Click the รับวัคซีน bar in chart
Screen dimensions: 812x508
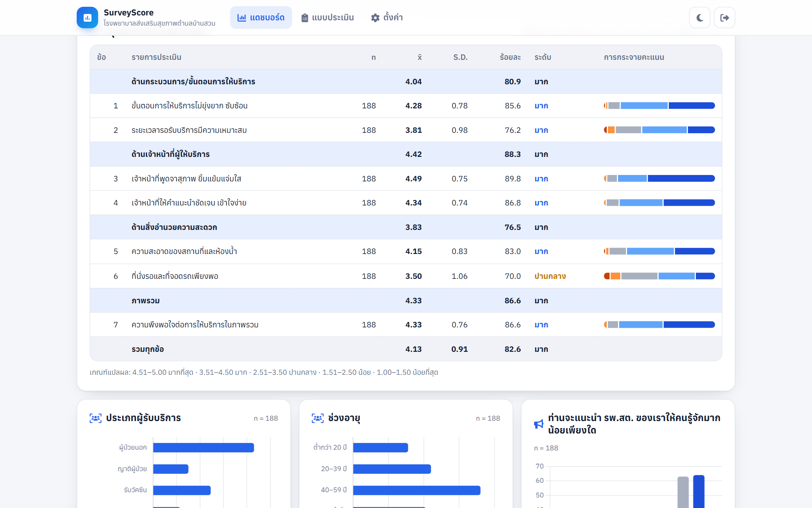point(182,490)
